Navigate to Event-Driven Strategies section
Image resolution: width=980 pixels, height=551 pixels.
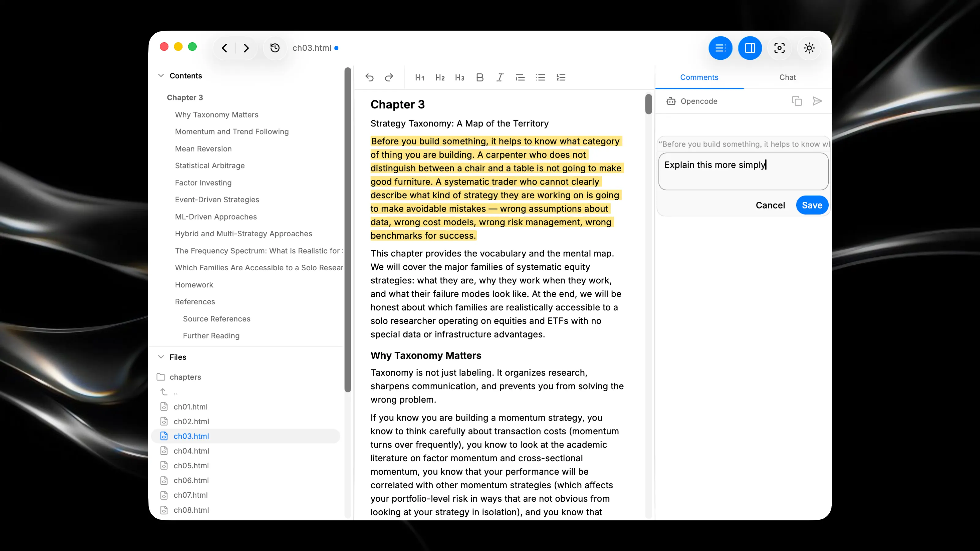coord(217,200)
